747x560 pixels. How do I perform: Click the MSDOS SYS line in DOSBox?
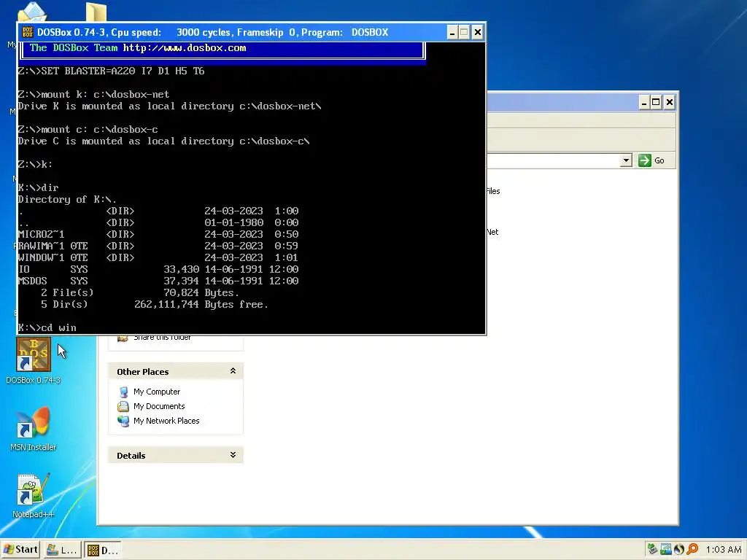click(158, 281)
